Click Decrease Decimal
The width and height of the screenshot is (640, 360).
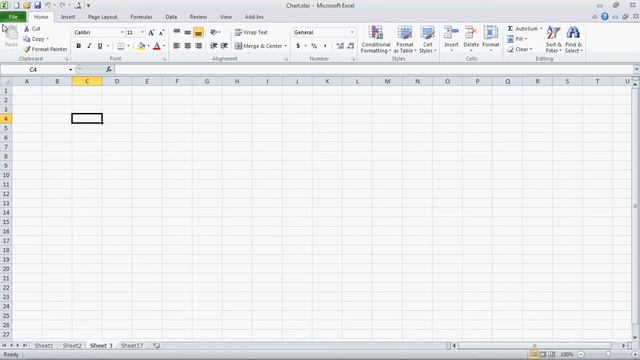click(x=351, y=46)
